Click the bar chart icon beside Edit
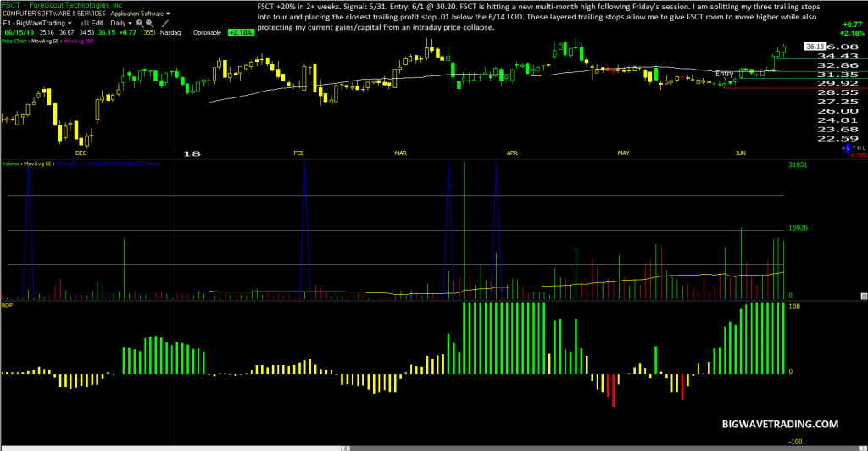The width and height of the screenshot is (868, 451). 86,23
